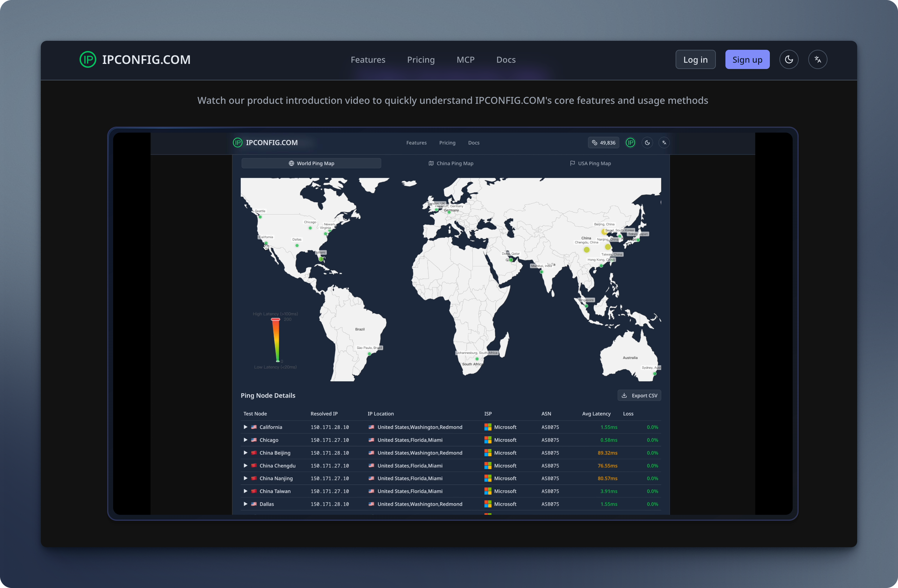
Task: Click the Sign up button
Action: [747, 60]
